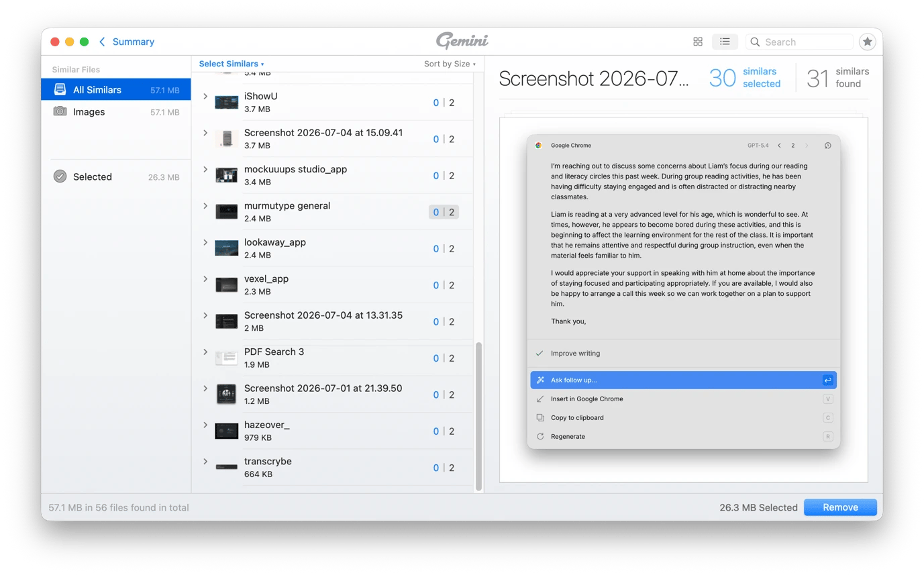Expand the hazeover_ group
This screenshot has width=924, height=575.
point(205,425)
